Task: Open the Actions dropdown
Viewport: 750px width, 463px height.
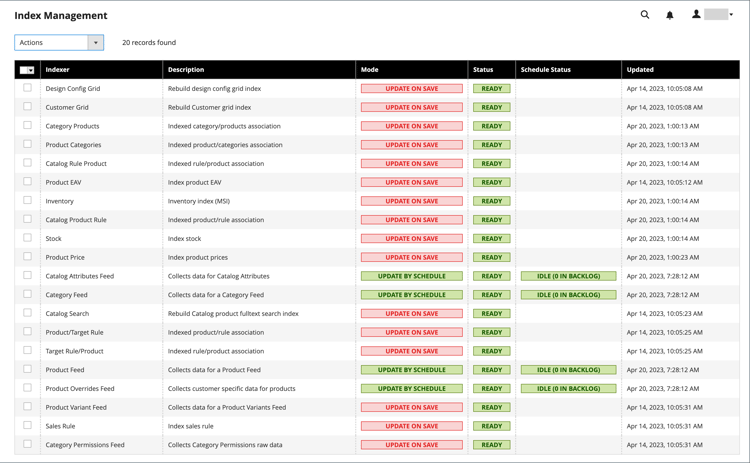Action: (x=59, y=43)
